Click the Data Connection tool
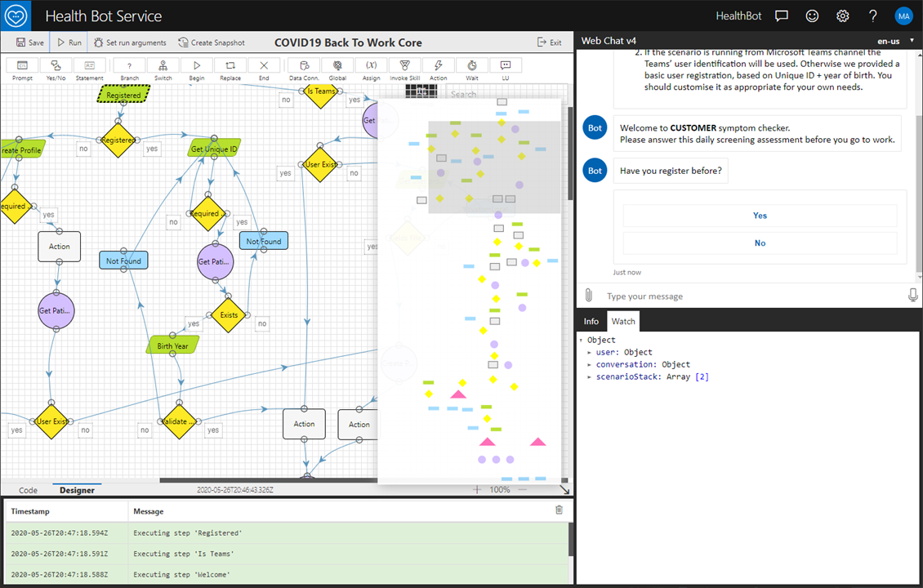This screenshot has height=588, width=923. pos(304,65)
